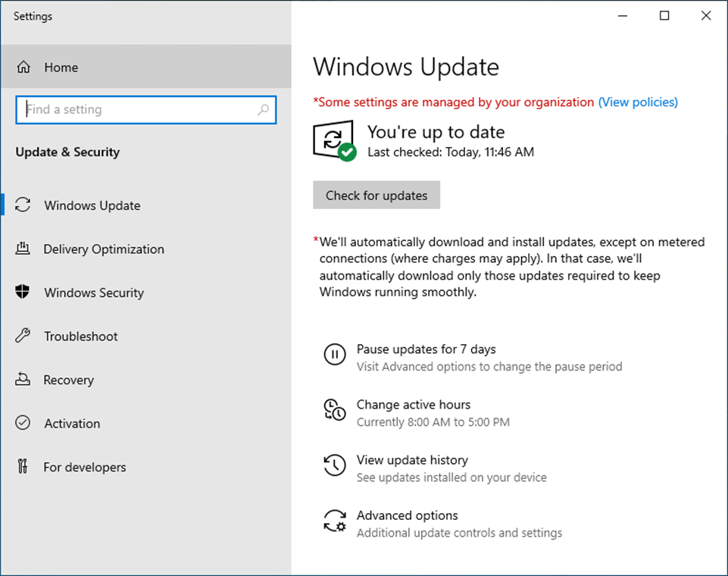The width and height of the screenshot is (728, 576).
Task: Click the pause circle icon
Action: [x=334, y=355]
